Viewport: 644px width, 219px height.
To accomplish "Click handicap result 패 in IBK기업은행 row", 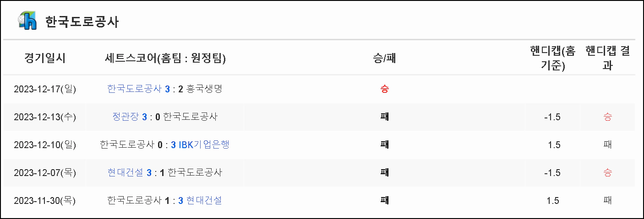I will pyautogui.click(x=607, y=145).
